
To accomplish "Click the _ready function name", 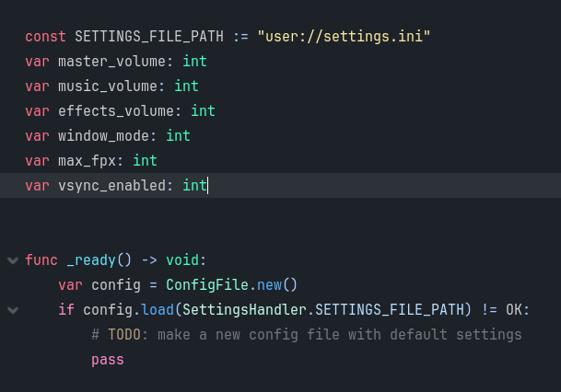I will click(x=91, y=260).
